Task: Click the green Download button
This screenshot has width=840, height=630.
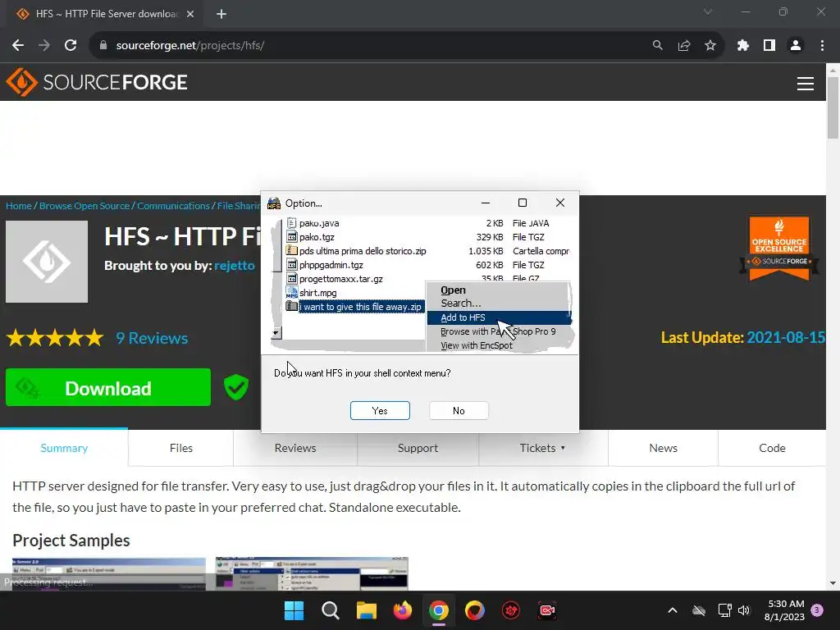Action: (108, 387)
